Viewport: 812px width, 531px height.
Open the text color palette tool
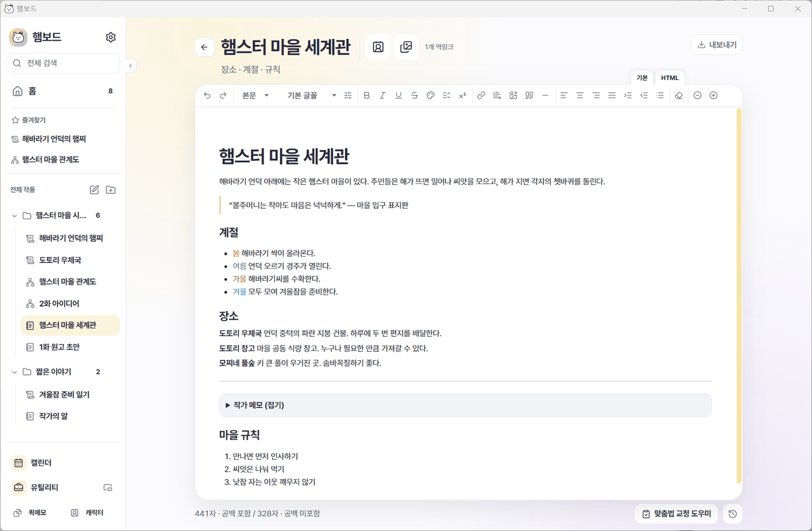point(430,96)
